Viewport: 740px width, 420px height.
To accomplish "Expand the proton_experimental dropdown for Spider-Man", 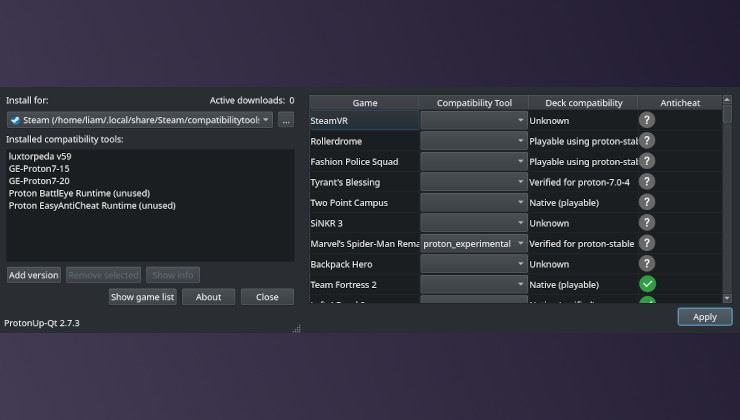I will [474, 243].
